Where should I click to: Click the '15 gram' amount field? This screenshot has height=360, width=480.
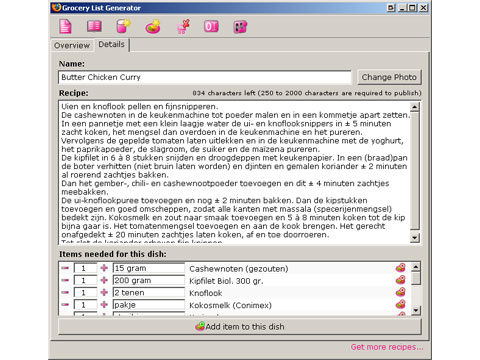point(149,268)
